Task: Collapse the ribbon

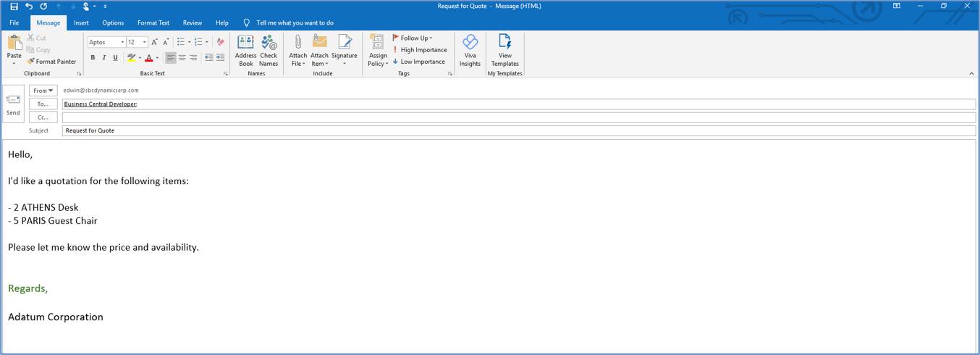Action: (x=971, y=73)
